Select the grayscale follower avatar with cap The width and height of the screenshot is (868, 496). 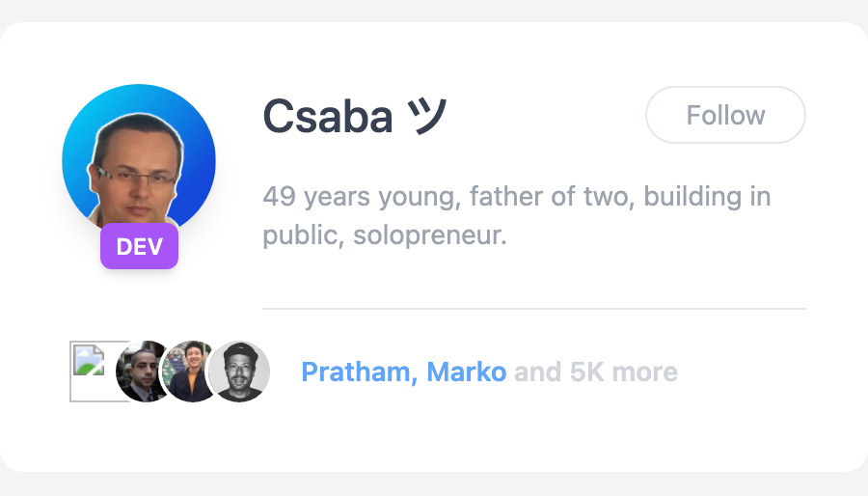(x=239, y=372)
